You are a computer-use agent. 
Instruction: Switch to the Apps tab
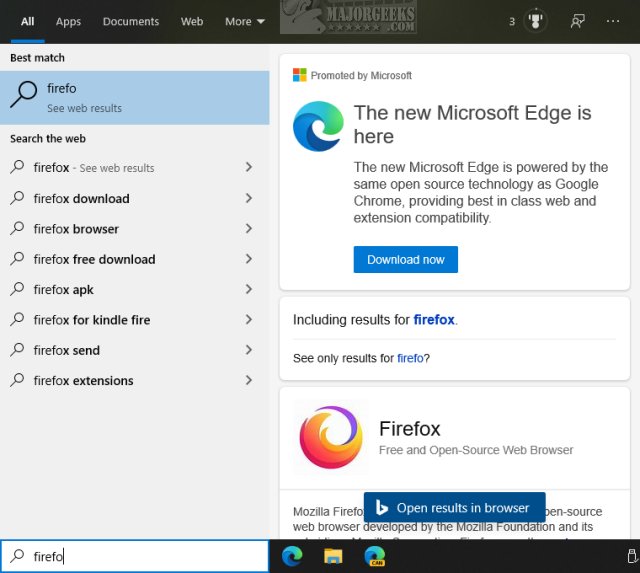click(68, 21)
